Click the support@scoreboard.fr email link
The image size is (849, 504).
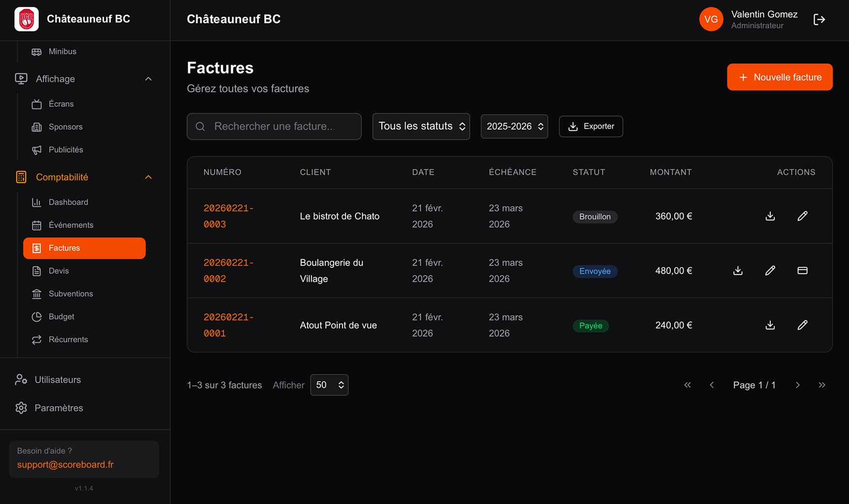65,465
